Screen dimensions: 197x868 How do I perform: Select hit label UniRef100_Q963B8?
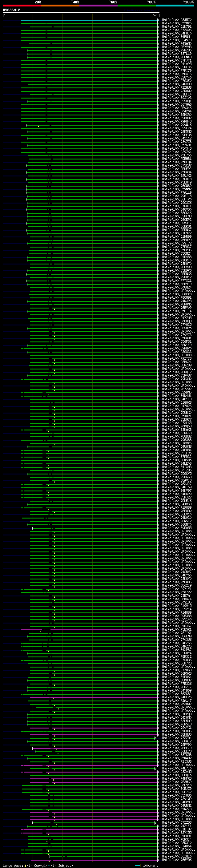pos(177,440)
